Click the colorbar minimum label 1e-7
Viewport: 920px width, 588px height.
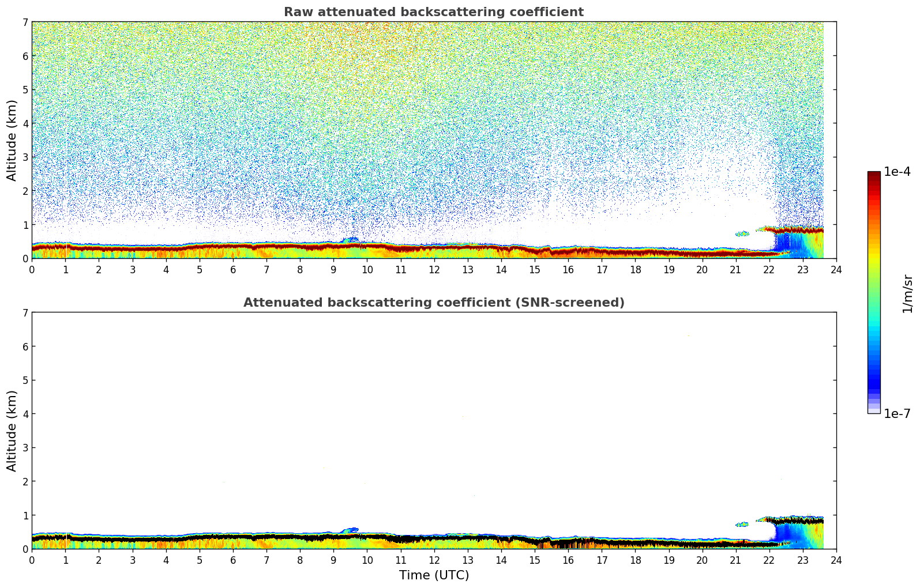tap(897, 413)
